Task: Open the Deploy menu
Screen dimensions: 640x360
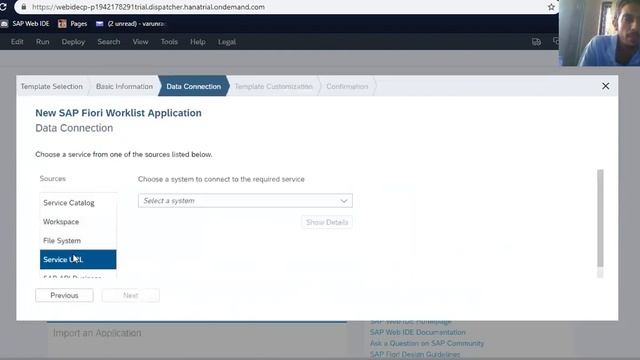Action: [x=73, y=42]
